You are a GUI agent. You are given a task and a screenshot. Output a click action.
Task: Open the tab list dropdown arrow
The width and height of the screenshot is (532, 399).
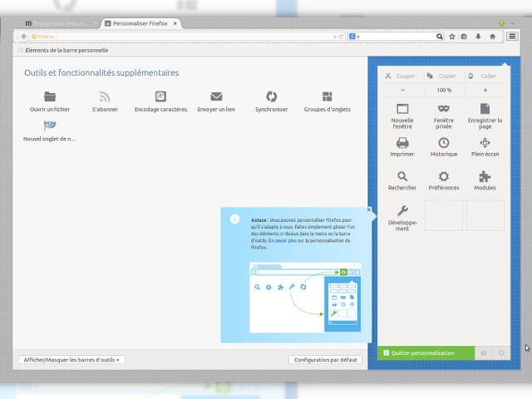512,23
